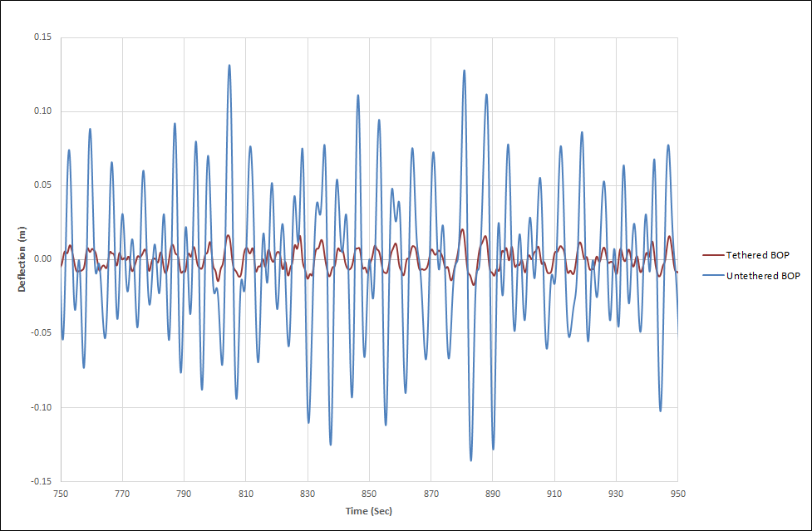Click the tallest blue peak near 805 seconds
Viewport: 812px width, 531px height.
point(229,66)
